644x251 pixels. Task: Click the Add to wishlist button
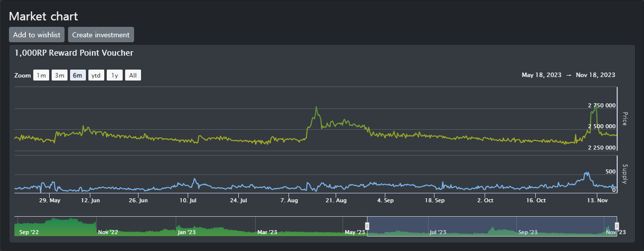coord(37,35)
